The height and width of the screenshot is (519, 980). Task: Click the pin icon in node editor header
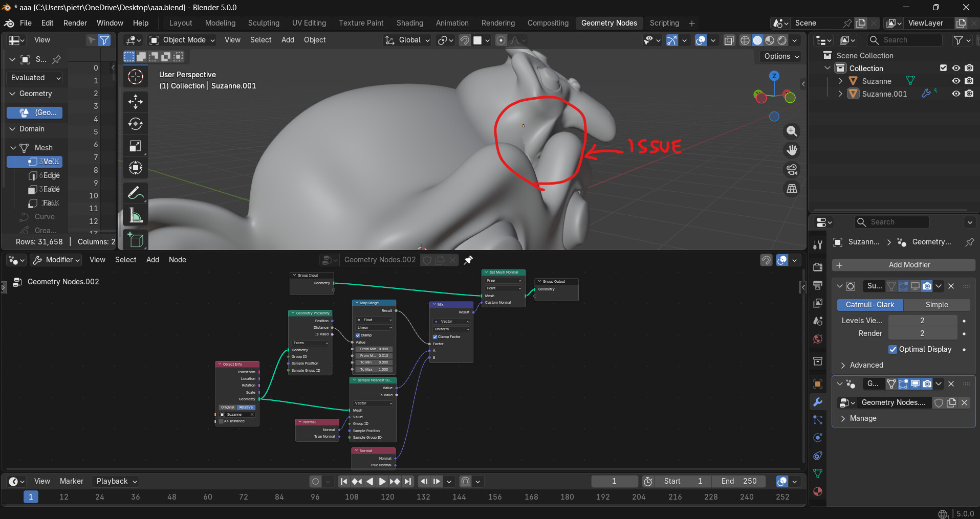468,260
